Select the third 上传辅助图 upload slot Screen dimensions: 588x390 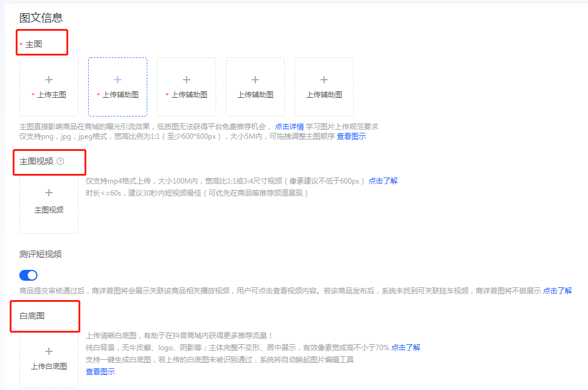(x=255, y=86)
